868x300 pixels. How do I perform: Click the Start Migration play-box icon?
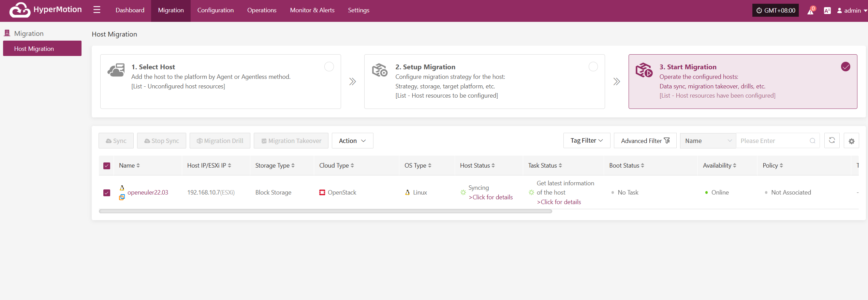click(644, 70)
